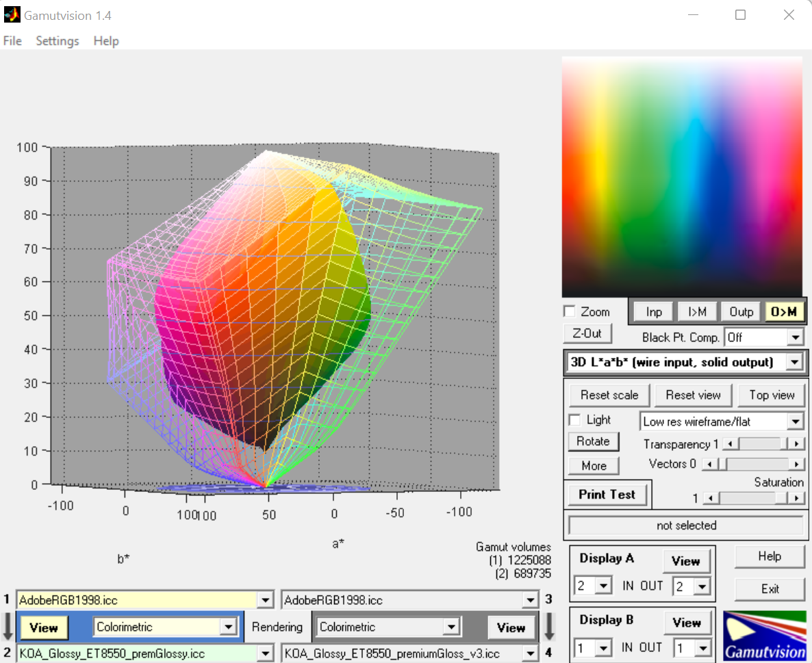Click Vectors slider left arrow
This screenshot has height=663, width=812.
click(711, 465)
